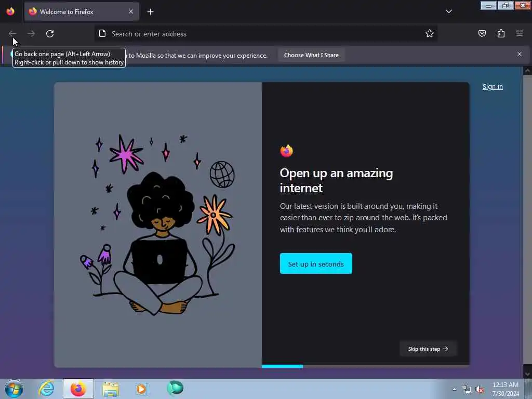Click the muted volume tray icon

click(480, 390)
